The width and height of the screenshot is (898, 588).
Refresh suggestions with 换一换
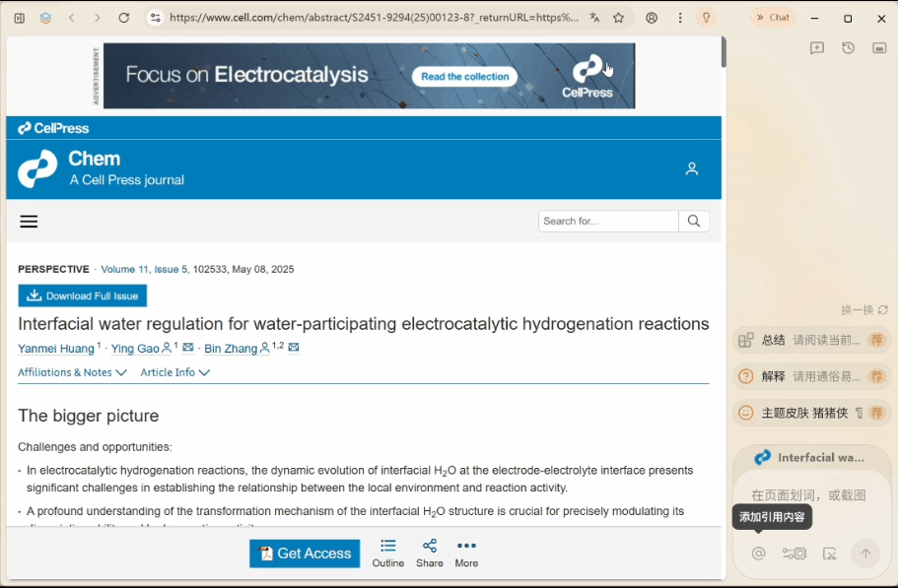pos(864,310)
